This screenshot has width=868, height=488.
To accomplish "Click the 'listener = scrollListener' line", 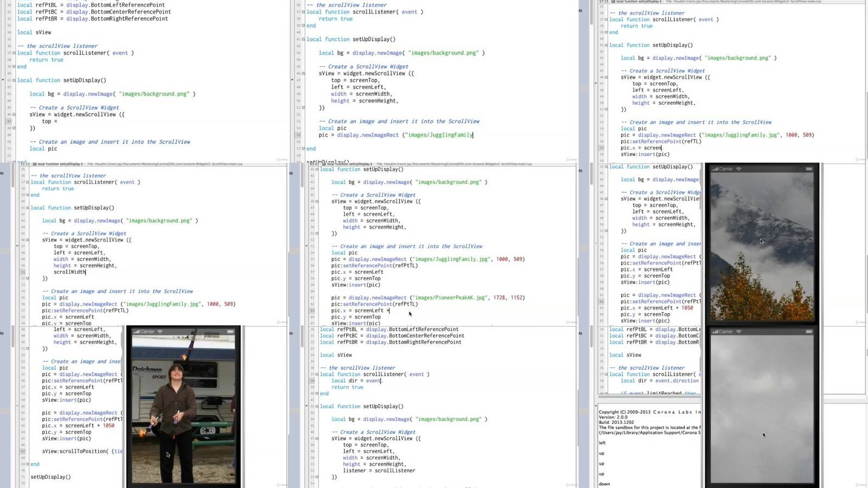I will coord(379,471).
